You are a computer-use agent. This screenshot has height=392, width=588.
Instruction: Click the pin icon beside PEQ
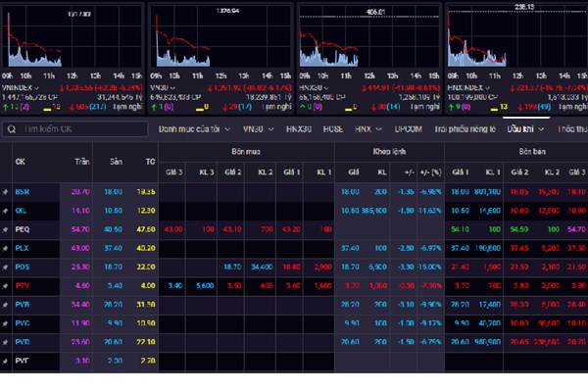coord(5,229)
